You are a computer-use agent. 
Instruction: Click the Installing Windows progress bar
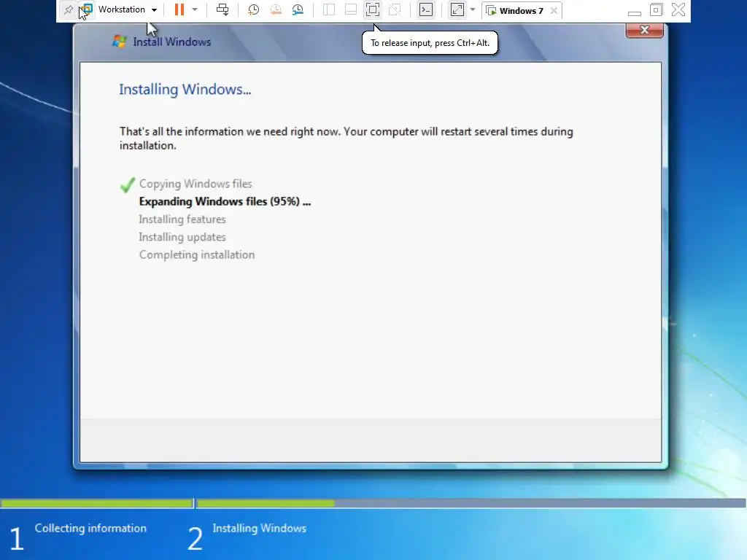point(471,503)
